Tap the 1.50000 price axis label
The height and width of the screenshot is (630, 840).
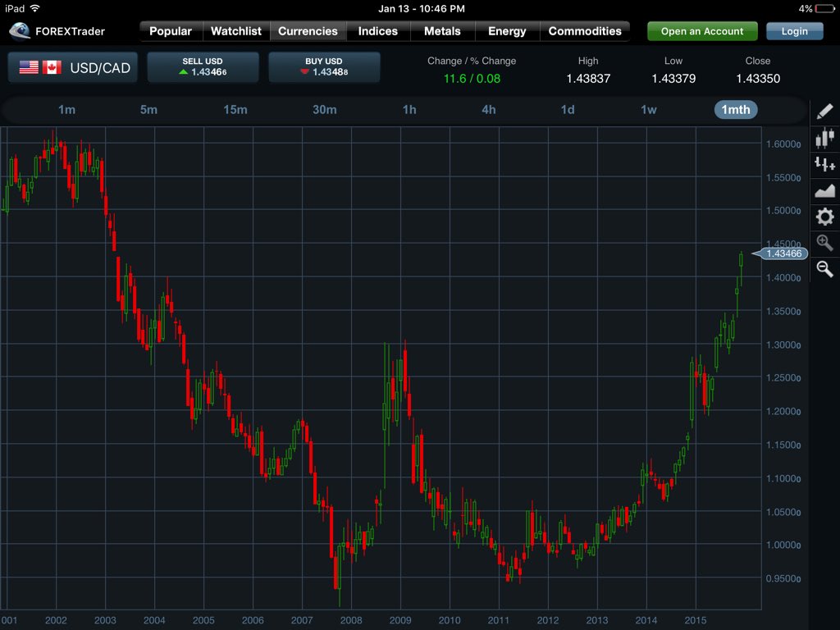click(783, 211)
